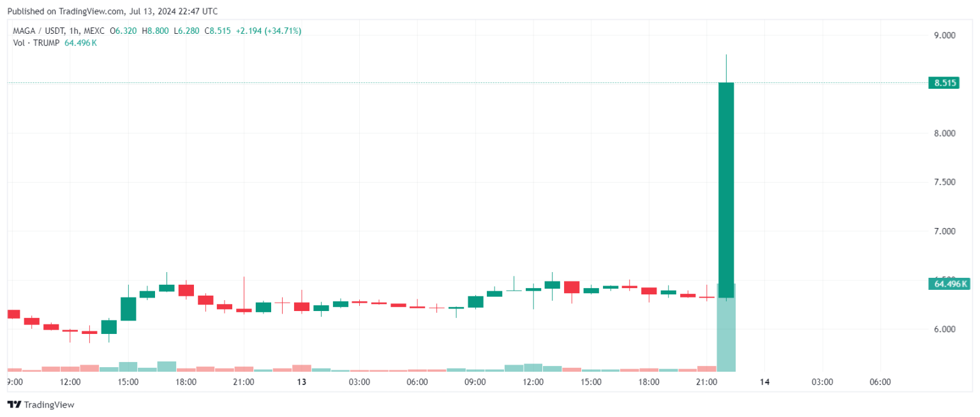The width and height of the screenshot is (980, 417).
Task: Click the 7.500 price axis label
Action: point(944,182)
